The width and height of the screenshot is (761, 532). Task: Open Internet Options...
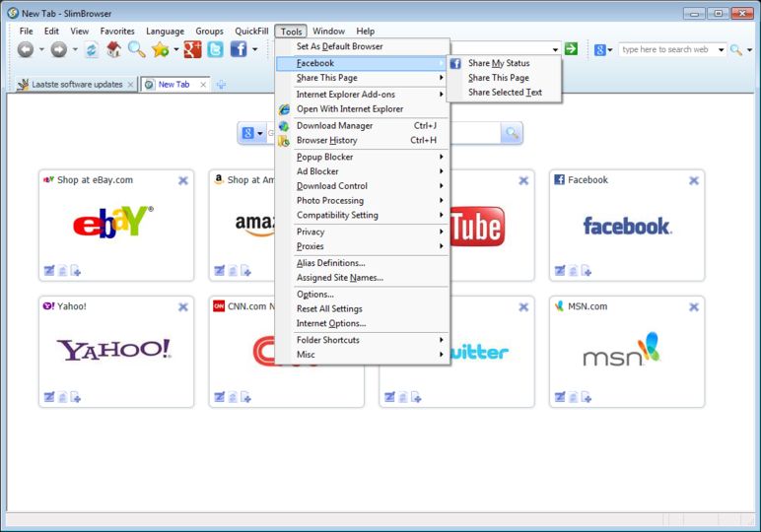pyautogui.click(x=363, y=323)
